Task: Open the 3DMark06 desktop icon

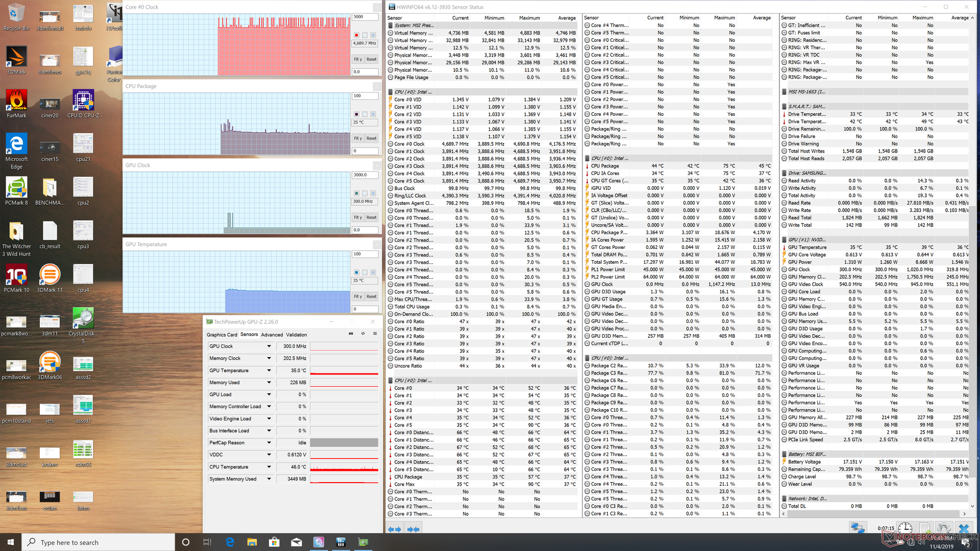Action: point(50,366)
